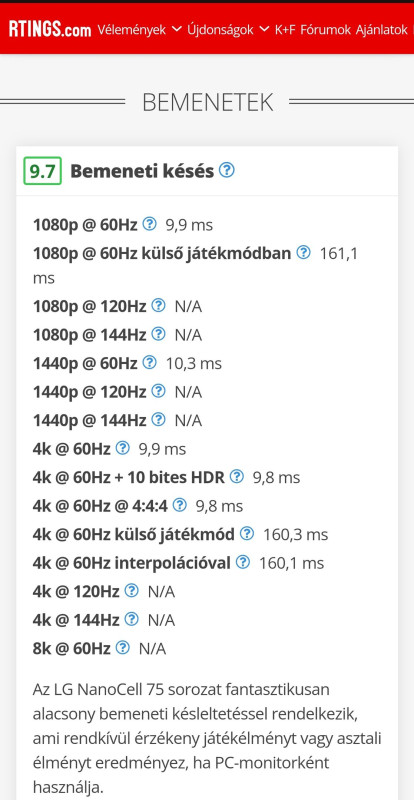Open help icon for 4k külső játékmód
Viewport: 414px width, 800px height.
click(247, 534)
